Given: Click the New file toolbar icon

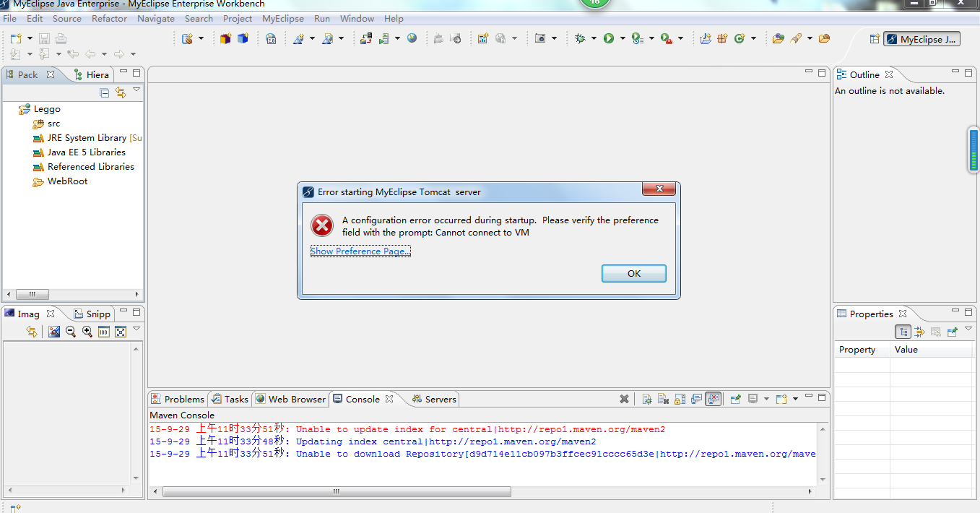Looking at the screenshot, I should [16, 38].
